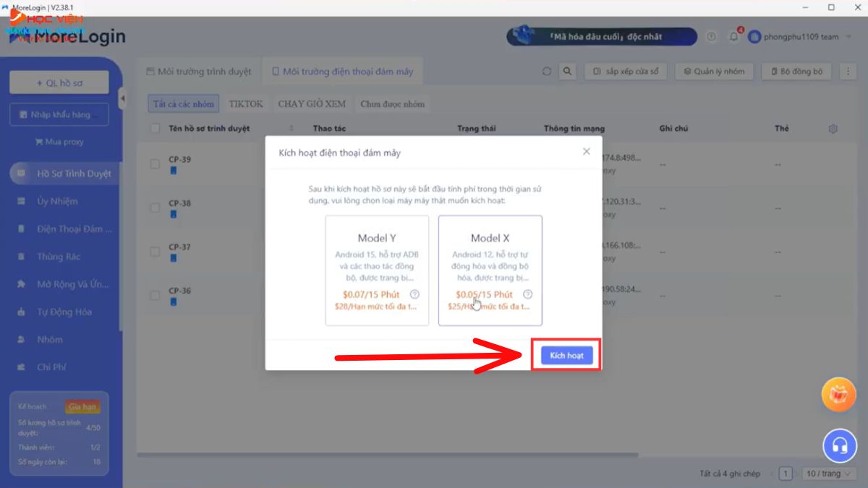Click the + QL hồ sơ button
Viewport: 868px width, 488px height.
tap(59, 82)
